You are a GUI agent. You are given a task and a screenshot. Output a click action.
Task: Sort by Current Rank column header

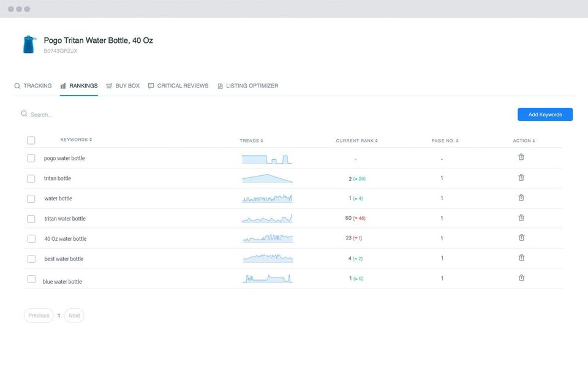pyautogui.click(x=356, y=141)
